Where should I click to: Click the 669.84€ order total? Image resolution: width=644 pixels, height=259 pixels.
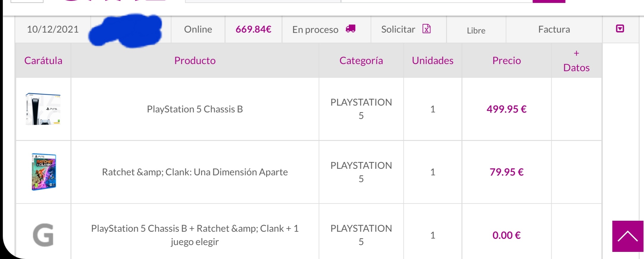point(253,29)
